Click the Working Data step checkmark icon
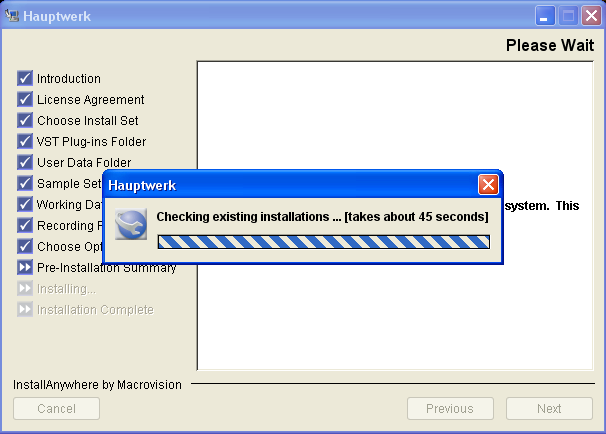The width and height of the screenshot is (606, 434). coord(25,204)
